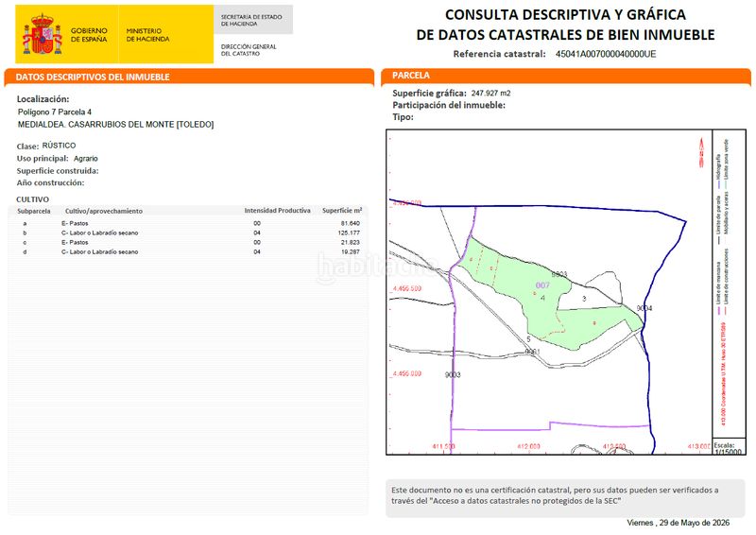This screenshot has width=756, height=535.
Task: Select 'C- Labor o Labradío secano' in row b
Action: [100, 233]
